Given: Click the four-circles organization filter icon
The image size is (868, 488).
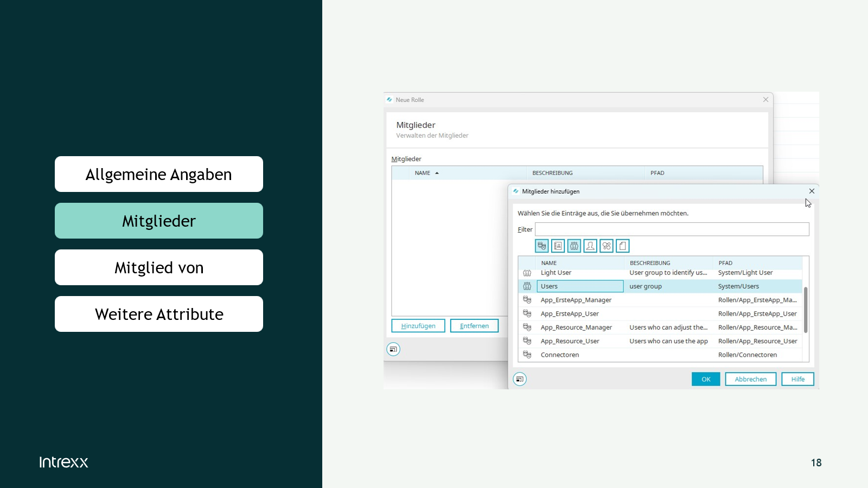Looking at the screenshot, I should pyautogui.click(x=607, y=246).
